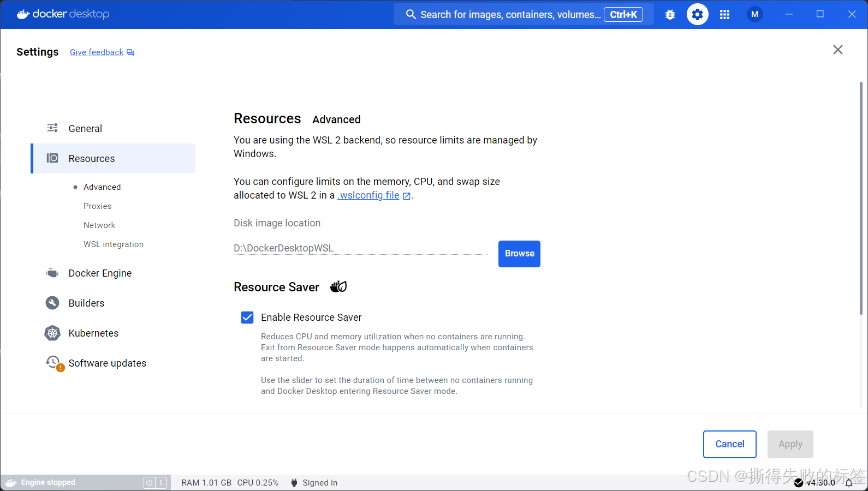The image size is (868, 491).
Task: Click the Resources disk icon
Action: (52, 158)
